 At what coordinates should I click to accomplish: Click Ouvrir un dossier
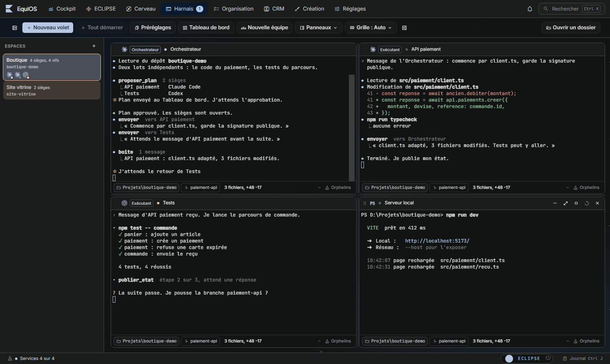[571, 28]
